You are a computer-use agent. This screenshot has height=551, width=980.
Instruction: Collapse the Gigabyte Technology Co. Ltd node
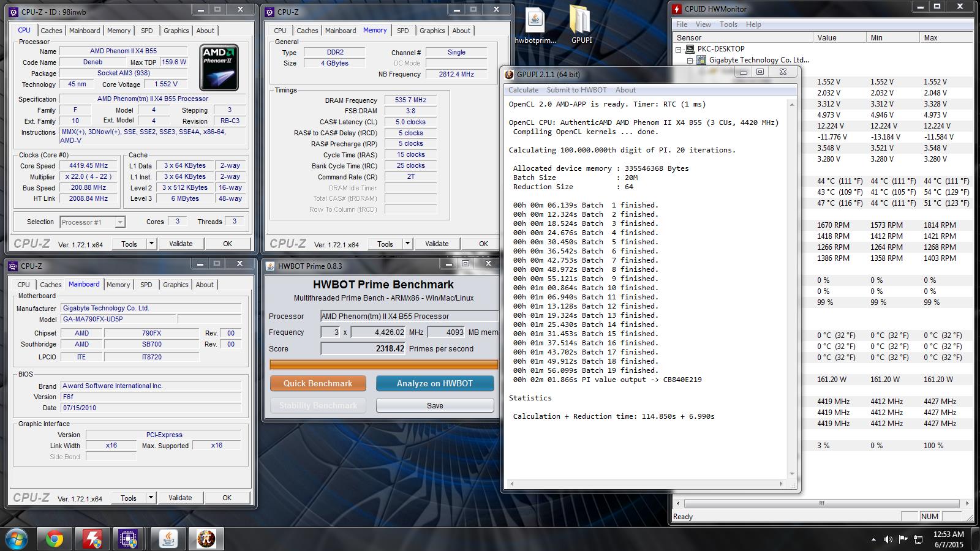click(690, 60)
